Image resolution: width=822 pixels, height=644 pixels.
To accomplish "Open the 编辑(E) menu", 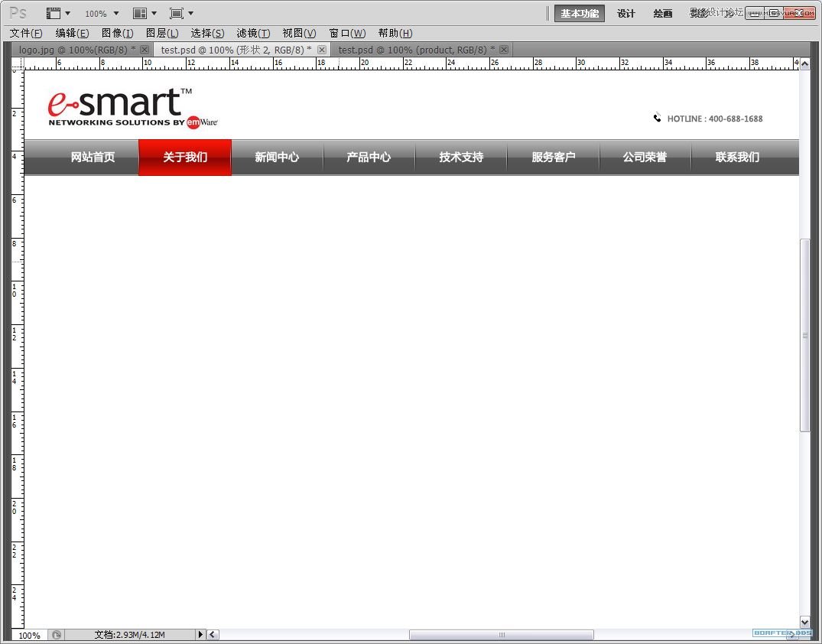I will (72, 33).
